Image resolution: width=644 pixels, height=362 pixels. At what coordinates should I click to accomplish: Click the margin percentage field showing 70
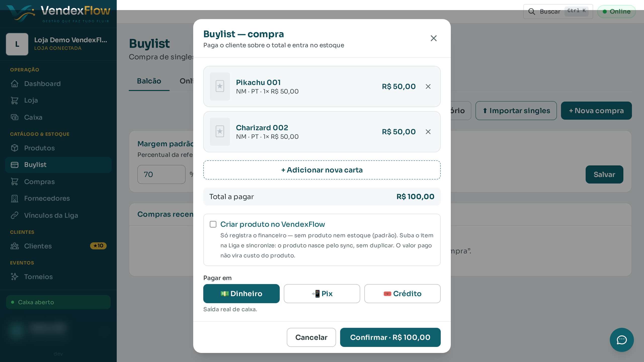[x=162, y=174]
